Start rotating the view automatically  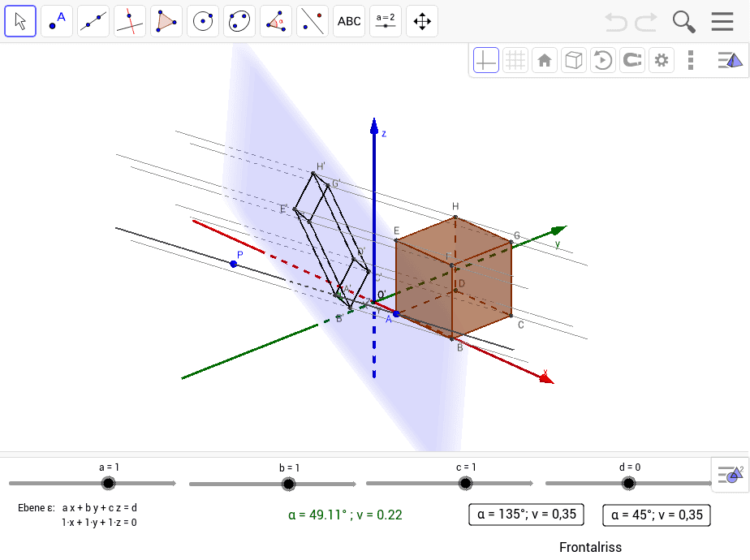click(602, 60)
